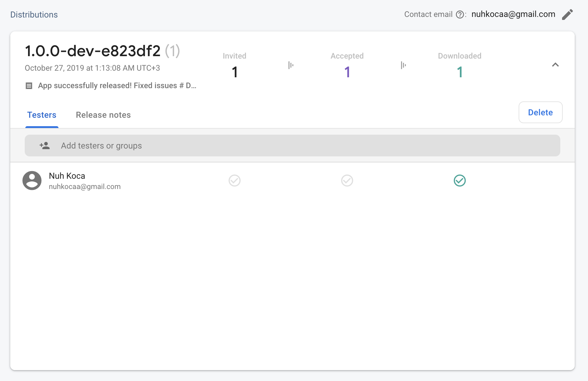Click the release notes document icon
The height and width of the screenshot is (381, 588).
(29, 86)
